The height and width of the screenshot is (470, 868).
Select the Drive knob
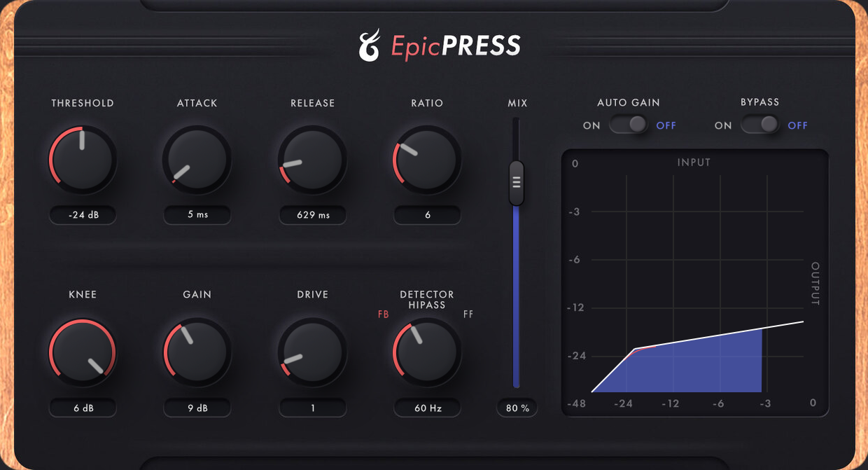[x=312, y=352]
